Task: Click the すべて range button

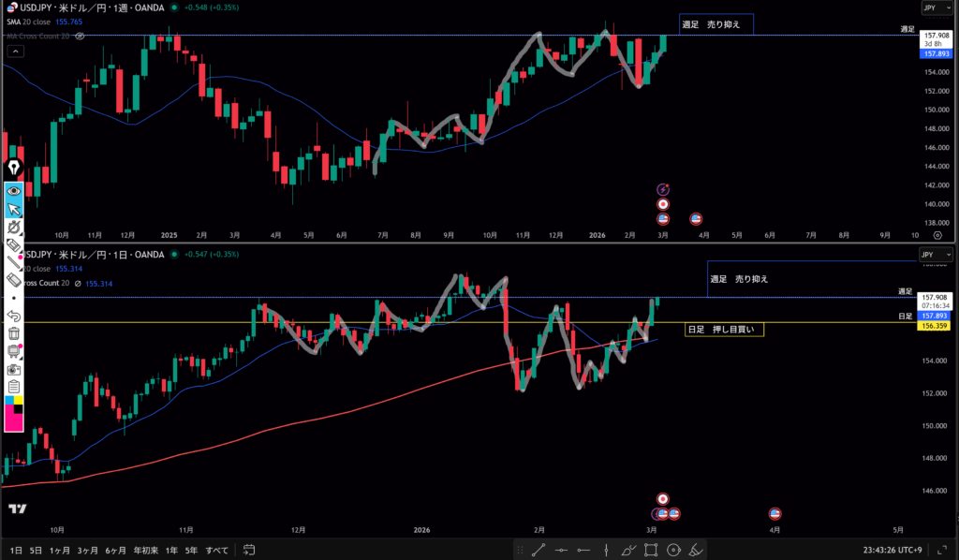Action: coord(216,550)
